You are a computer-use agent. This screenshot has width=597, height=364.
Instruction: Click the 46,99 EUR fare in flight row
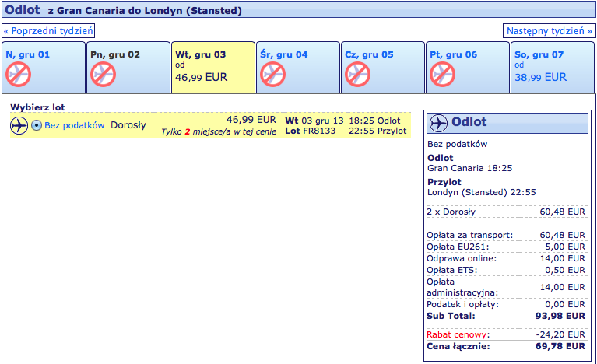251,120
